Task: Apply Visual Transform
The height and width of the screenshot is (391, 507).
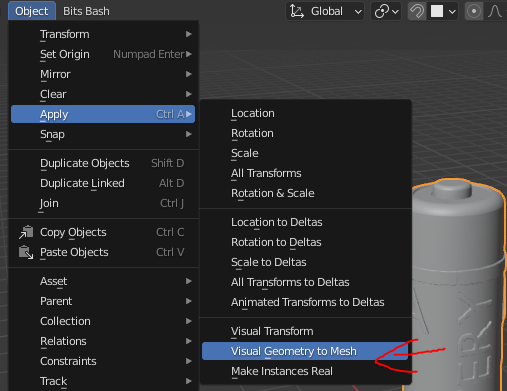Action: 305,331
